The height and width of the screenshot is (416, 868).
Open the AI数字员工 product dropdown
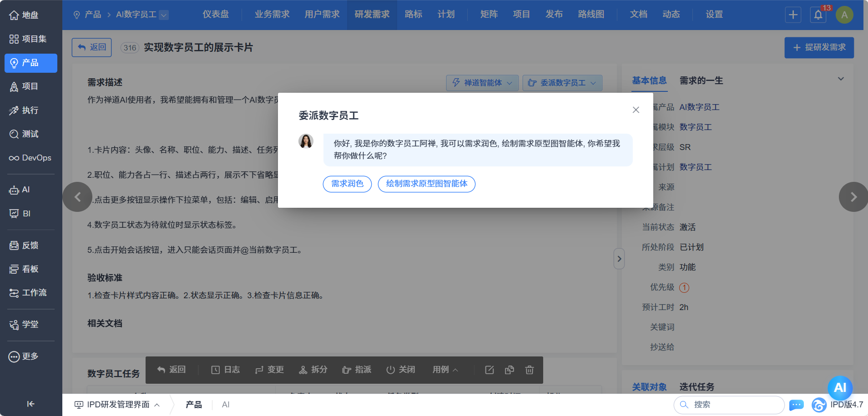164,15
